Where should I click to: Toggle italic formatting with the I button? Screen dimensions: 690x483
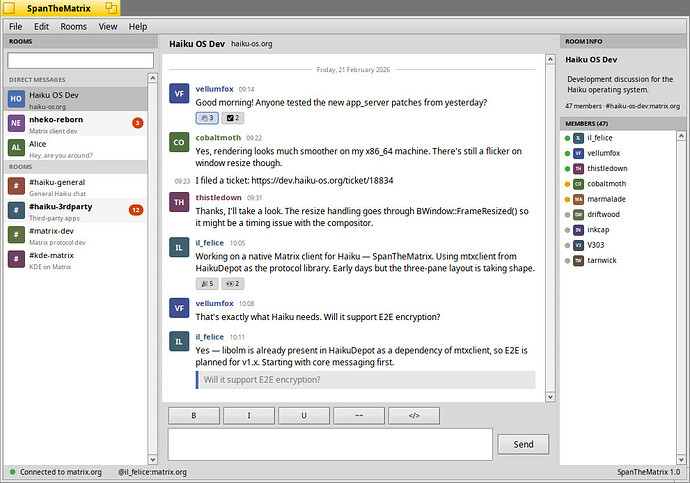[249, 416]
